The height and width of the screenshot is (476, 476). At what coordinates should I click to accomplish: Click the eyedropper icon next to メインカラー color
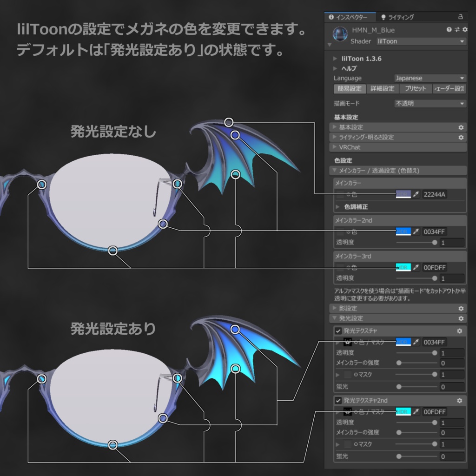coord(415,194)
